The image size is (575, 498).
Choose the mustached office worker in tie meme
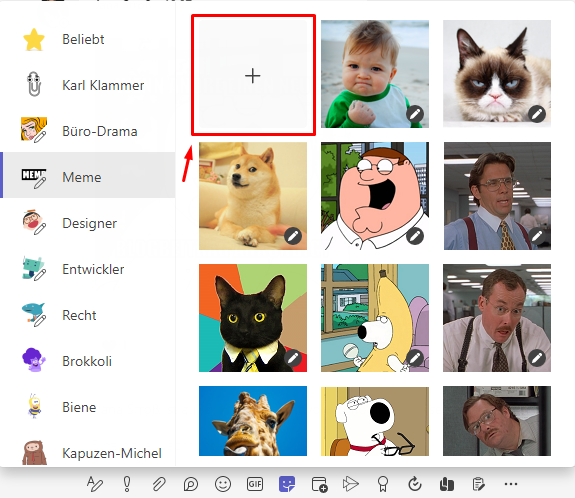(x=497, y=318)
